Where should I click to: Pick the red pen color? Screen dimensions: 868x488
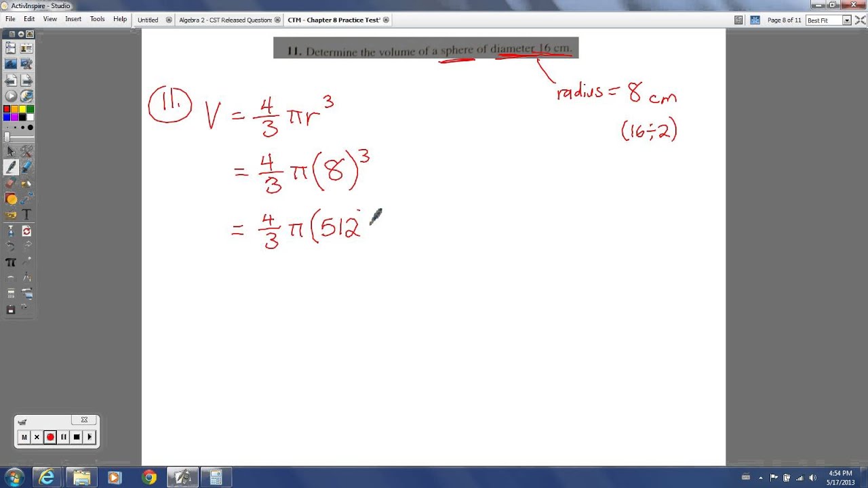[7, 110]
